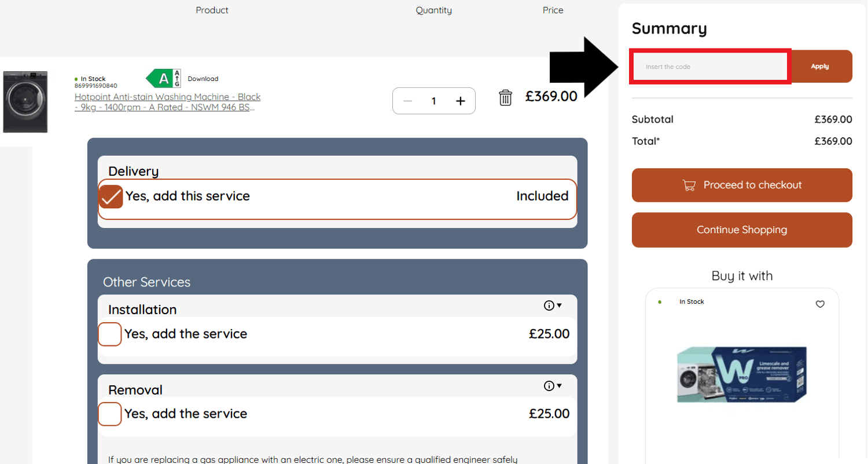Continue Shopping
This screenshot has width=868, height=464.
[742, 230]
